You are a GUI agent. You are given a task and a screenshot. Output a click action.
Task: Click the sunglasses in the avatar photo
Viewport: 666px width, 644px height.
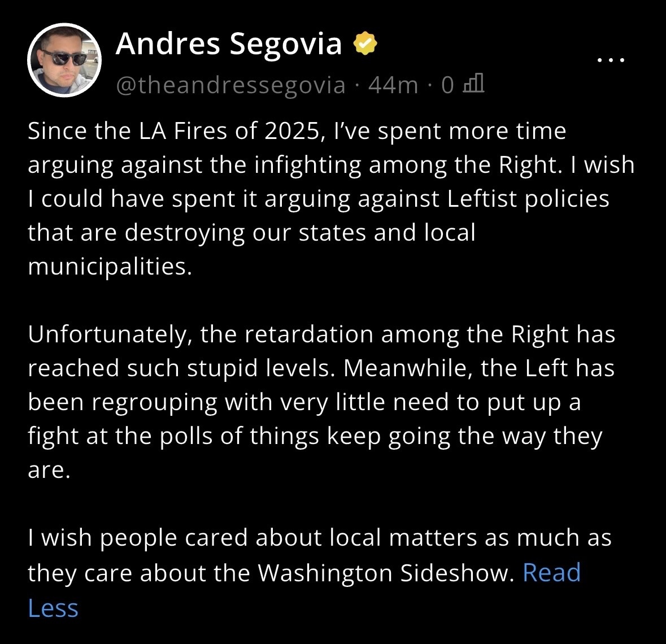click(63, 57)
